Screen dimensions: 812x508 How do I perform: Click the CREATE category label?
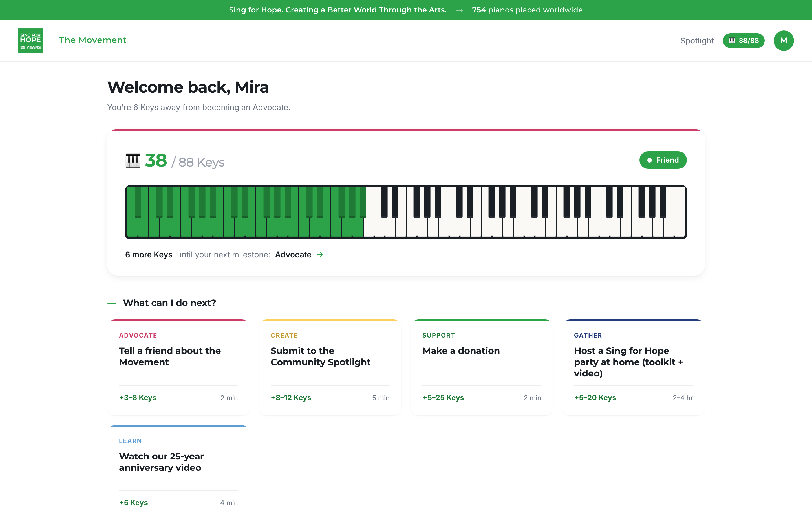(x=284, y=335)
